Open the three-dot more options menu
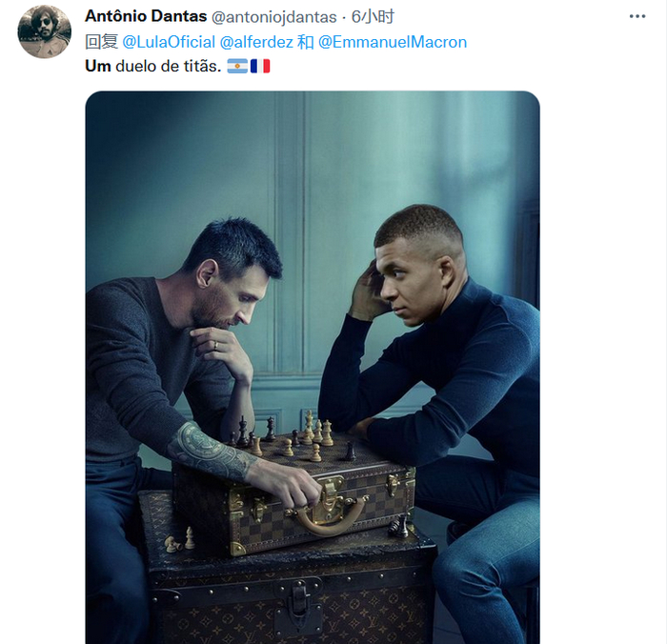This screenshot has width=667, height=644. coord(637,16)
